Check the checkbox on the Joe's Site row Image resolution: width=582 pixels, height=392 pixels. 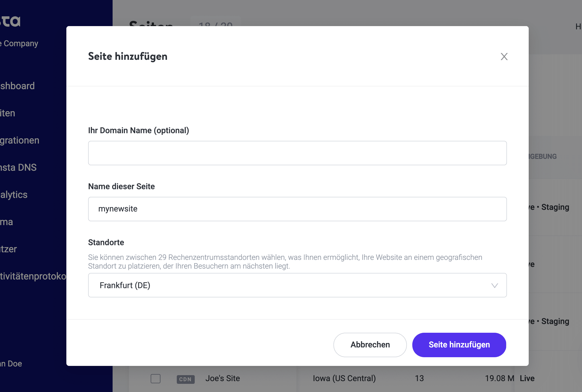point(156,378)
